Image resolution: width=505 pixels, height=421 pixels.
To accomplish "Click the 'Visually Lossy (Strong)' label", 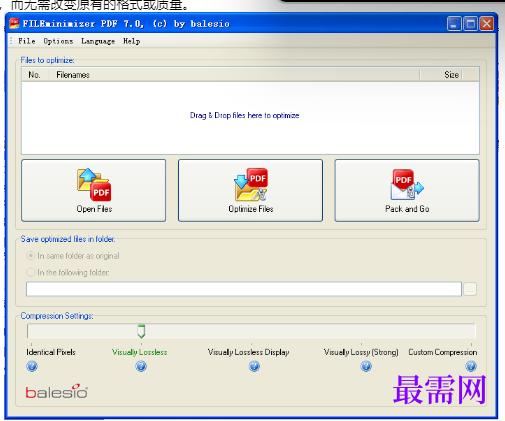I will [x=361, y=352].
